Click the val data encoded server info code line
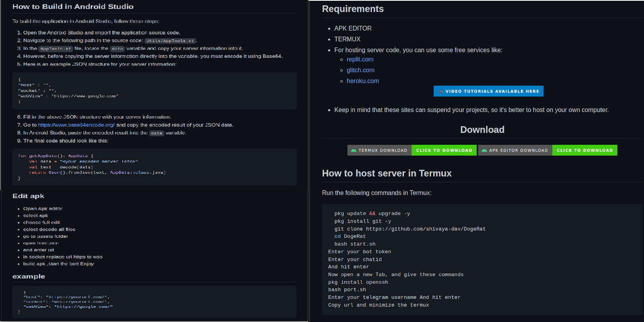 83,161
